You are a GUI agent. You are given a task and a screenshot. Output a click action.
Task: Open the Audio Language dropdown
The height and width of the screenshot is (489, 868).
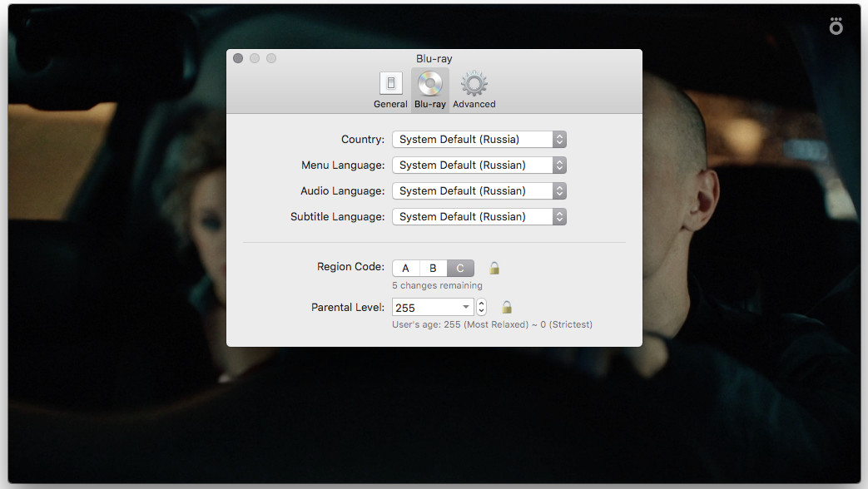[479, 190]
